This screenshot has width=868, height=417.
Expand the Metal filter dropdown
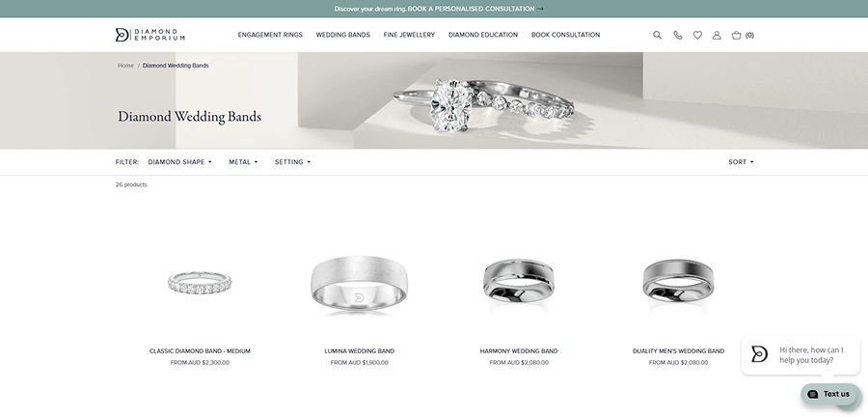243,162
